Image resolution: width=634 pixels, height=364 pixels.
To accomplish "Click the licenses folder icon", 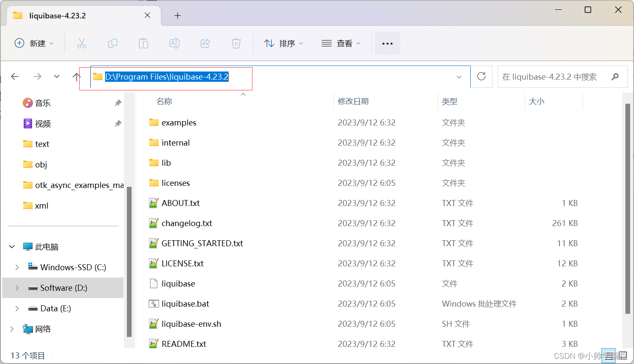I will click(154, 183).
